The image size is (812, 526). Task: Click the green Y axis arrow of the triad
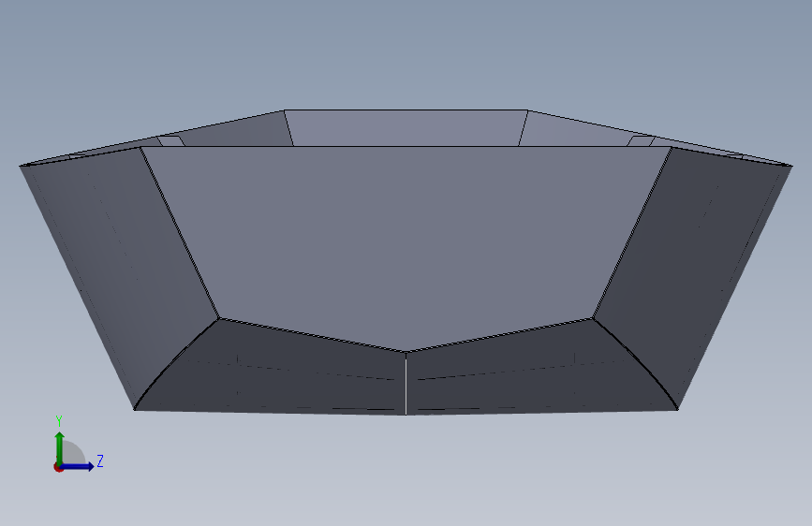60,447
